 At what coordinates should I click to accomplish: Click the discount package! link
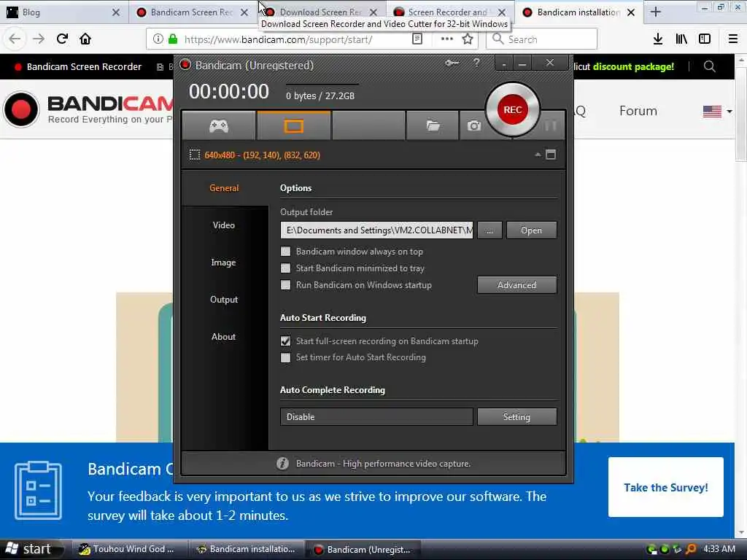(x=633, y=66)
